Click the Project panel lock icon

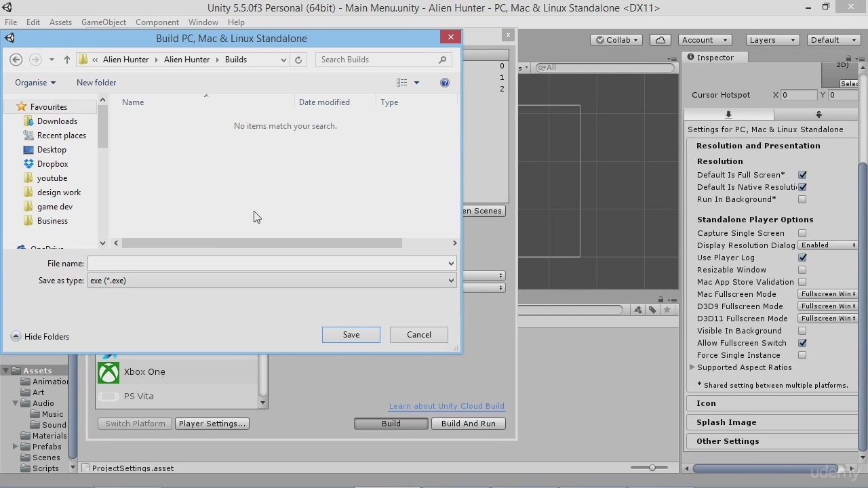coord(660,299)
